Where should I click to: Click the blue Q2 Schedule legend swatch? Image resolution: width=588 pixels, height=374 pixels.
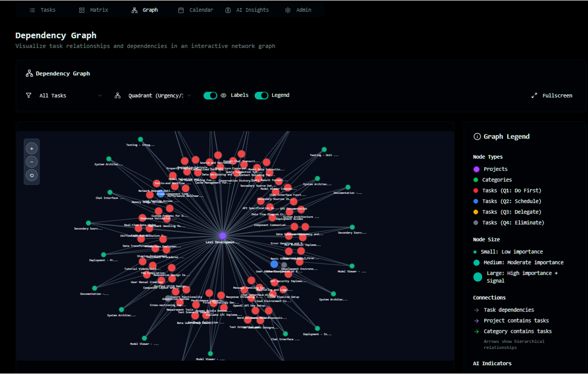point(477,201)
